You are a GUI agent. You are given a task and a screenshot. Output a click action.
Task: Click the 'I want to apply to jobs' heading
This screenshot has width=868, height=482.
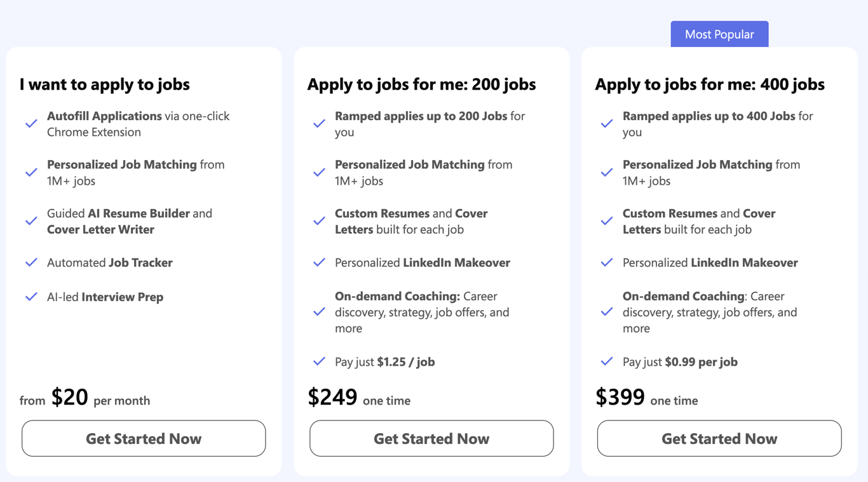(105, 84)
